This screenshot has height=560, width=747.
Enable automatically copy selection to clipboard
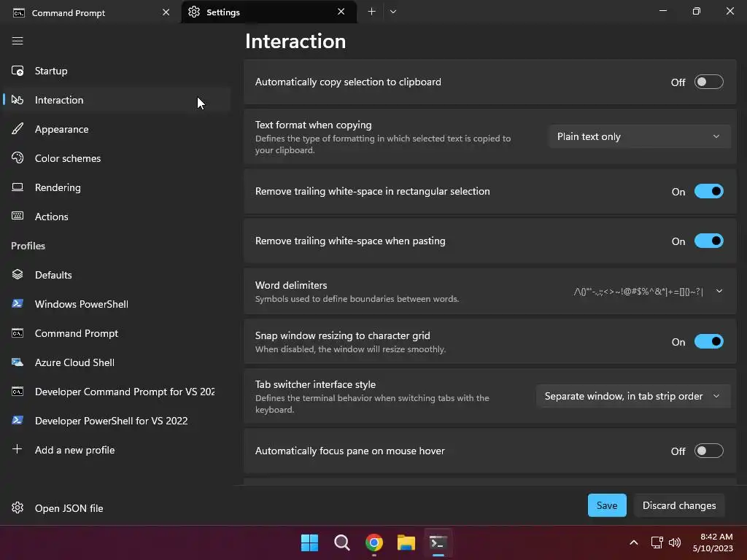tap(708, 82)
